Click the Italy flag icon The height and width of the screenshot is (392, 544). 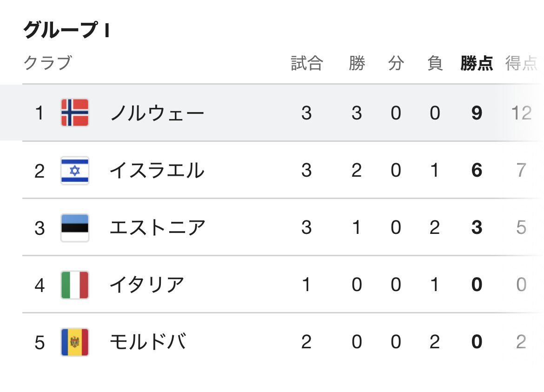pyautogui.click(x=75, y=285)
